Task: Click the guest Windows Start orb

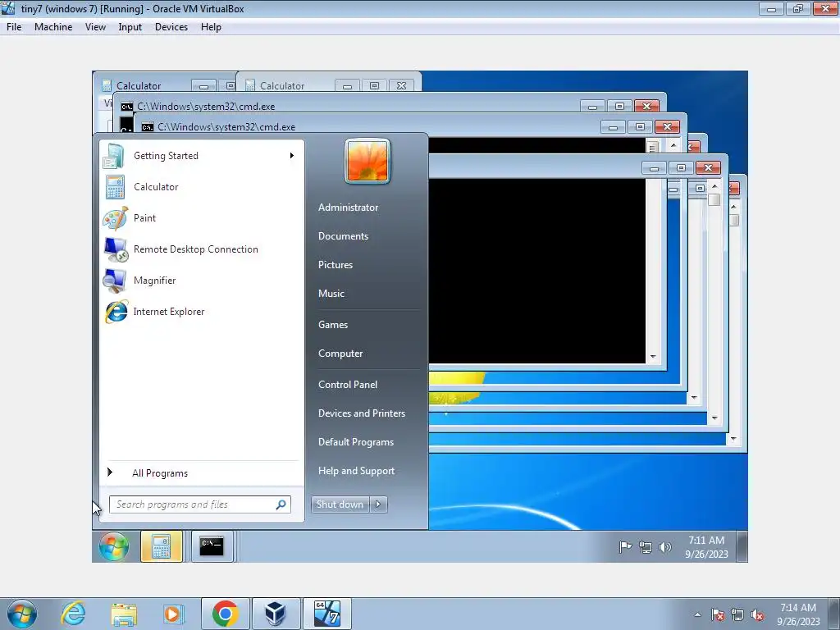Action: coord(113,546)
